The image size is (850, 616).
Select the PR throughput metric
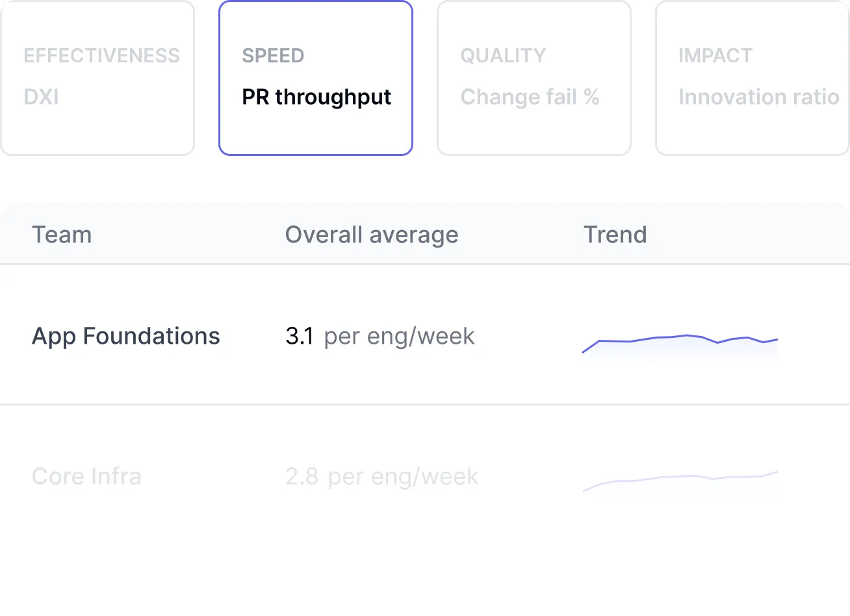(316, 97)
